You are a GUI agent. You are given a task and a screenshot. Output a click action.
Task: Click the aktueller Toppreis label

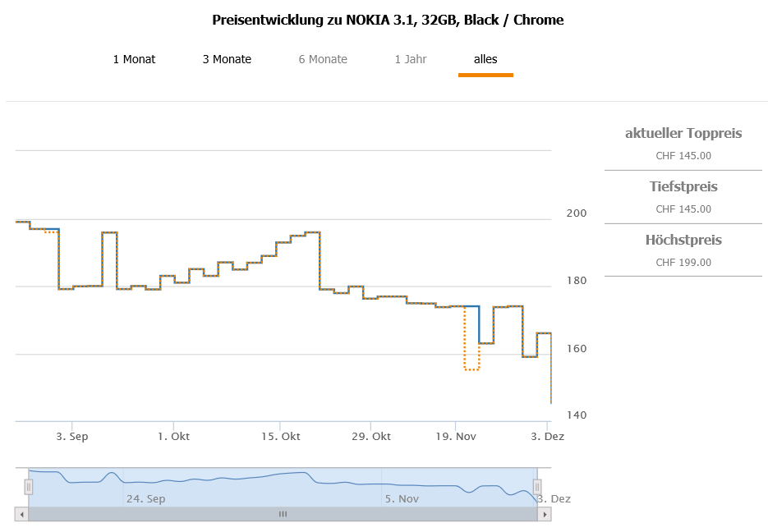coord(683,133)
